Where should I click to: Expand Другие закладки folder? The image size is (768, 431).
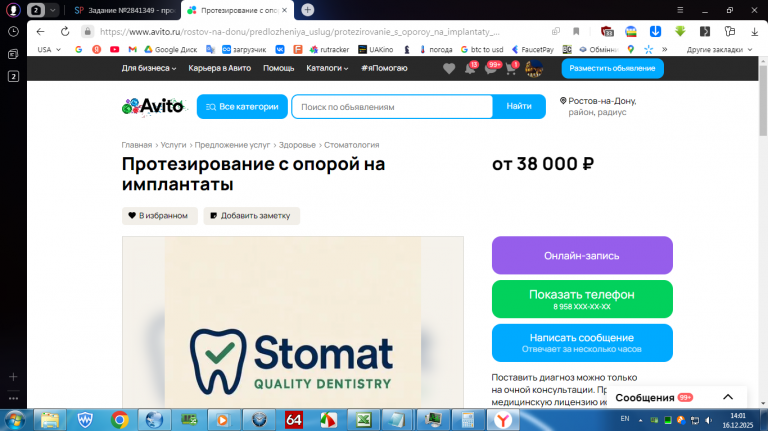tap(719, 49)
